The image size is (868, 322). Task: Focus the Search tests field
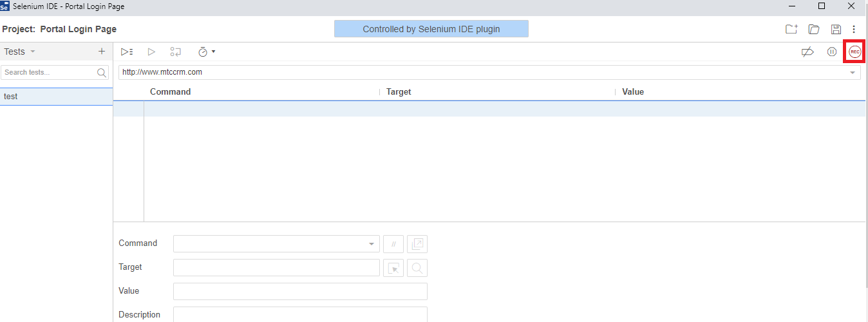click(48, 72)
